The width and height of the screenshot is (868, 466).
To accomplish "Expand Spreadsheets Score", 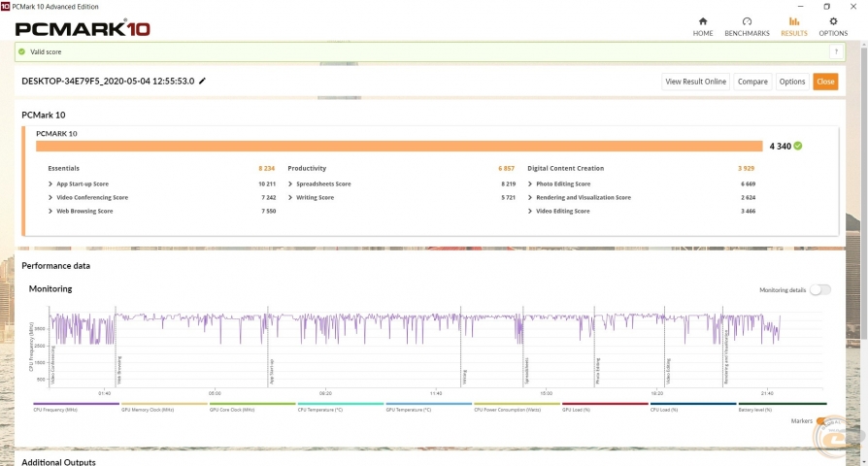I will tap(290, 183).
